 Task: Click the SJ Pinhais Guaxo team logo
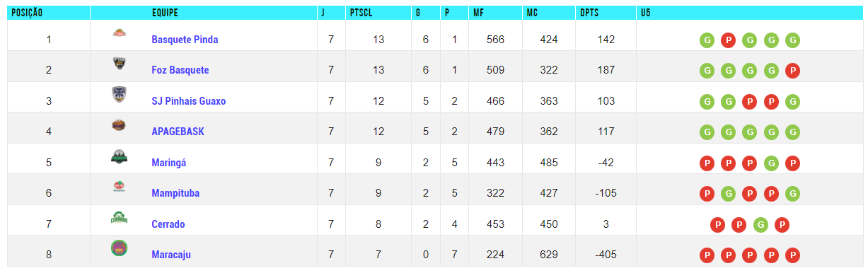click(x=119, y=95)
